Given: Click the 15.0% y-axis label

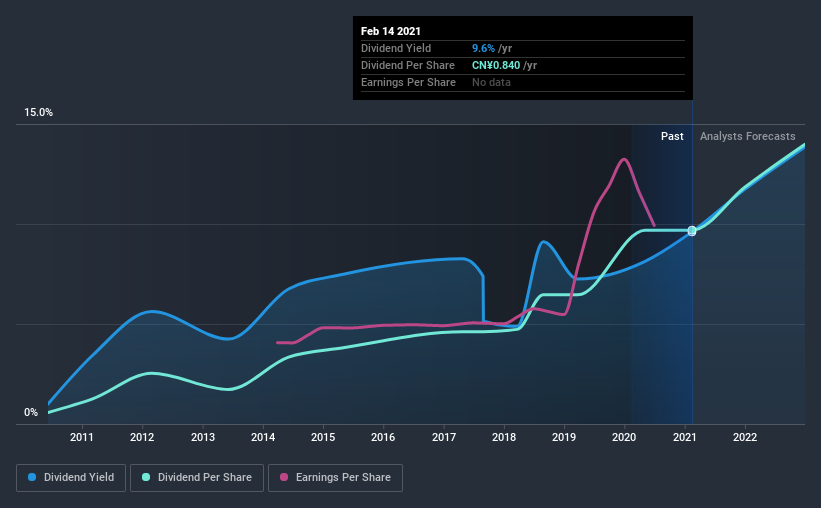Looking at the screenshot, I should pos(38,113).
